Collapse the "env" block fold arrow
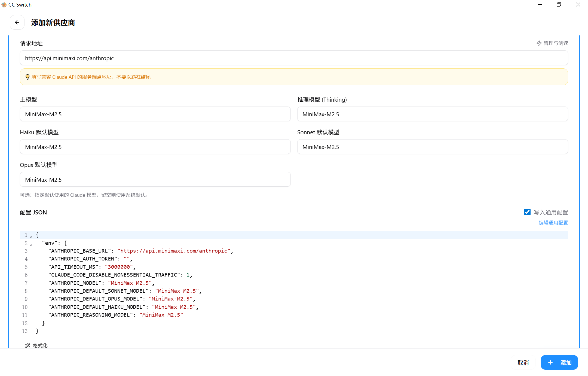The width and height of the screenshot is (588, 376). [x=31, y=245]
